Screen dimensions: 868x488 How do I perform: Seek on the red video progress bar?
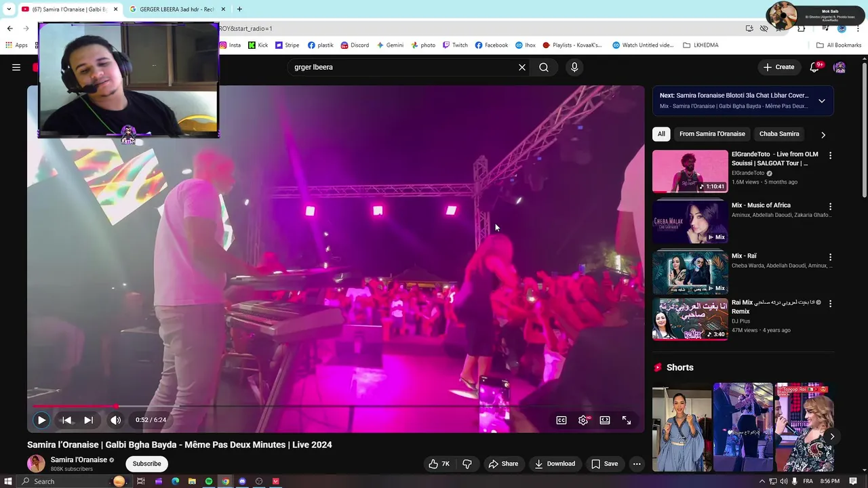click(336, 407)
